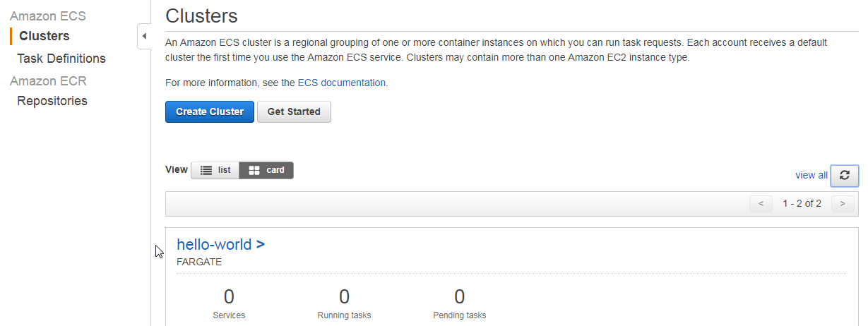This screenshot has height=326, width=868.
Task: Click the Services count on hello-world card
Action: click(229, 296)
